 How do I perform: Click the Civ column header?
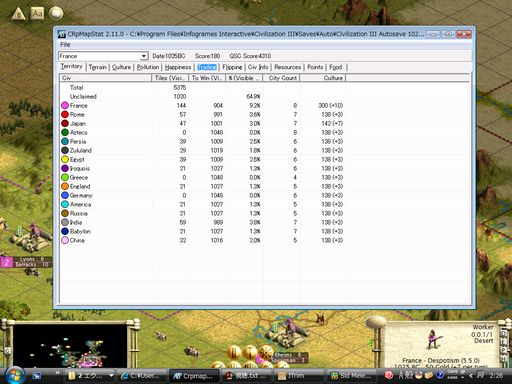tap(105, 78)
